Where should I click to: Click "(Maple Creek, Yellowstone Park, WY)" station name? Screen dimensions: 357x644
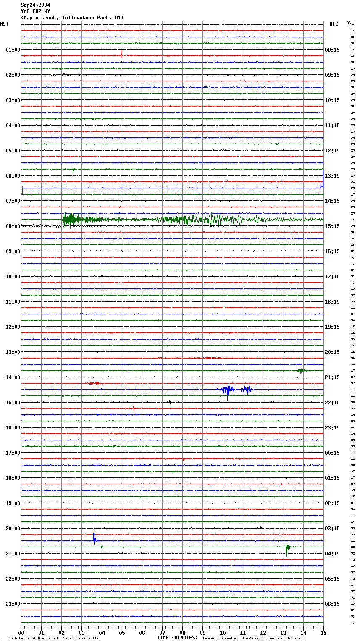pyautogui.click(x=72, y=18)
